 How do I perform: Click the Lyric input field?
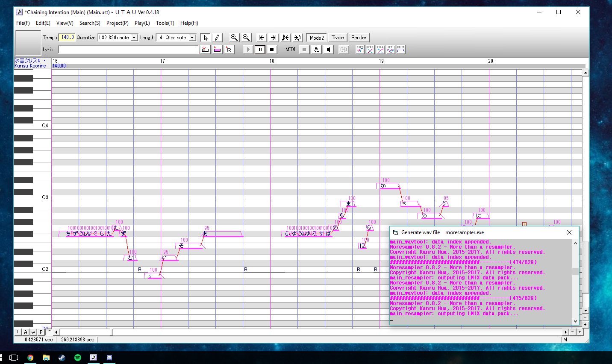(129, 50)
